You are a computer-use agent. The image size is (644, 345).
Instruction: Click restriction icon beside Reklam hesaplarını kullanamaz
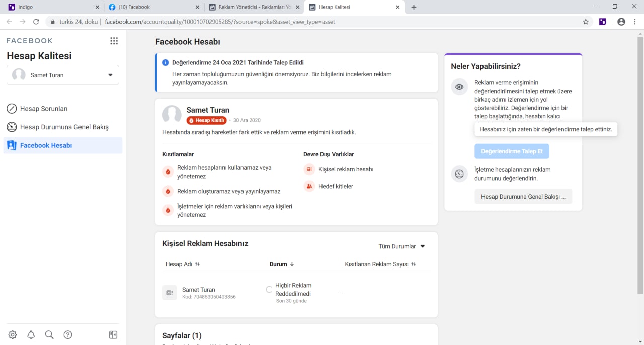[x=168, y=172]
